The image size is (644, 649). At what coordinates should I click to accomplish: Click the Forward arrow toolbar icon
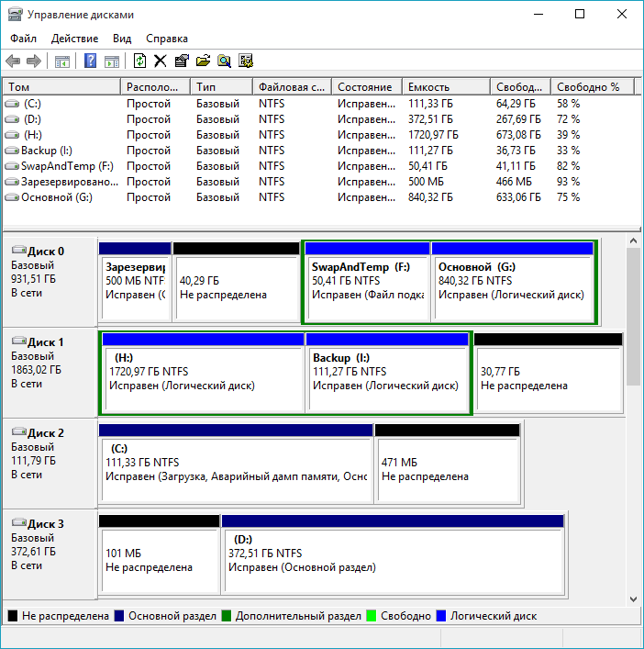coord(34,62)
